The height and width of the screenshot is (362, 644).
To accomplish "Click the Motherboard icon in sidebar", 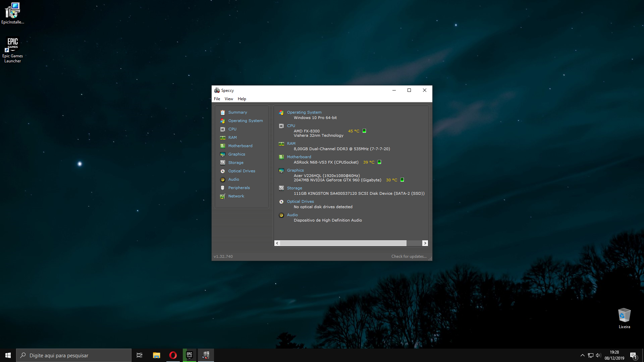I will point(223,146).
